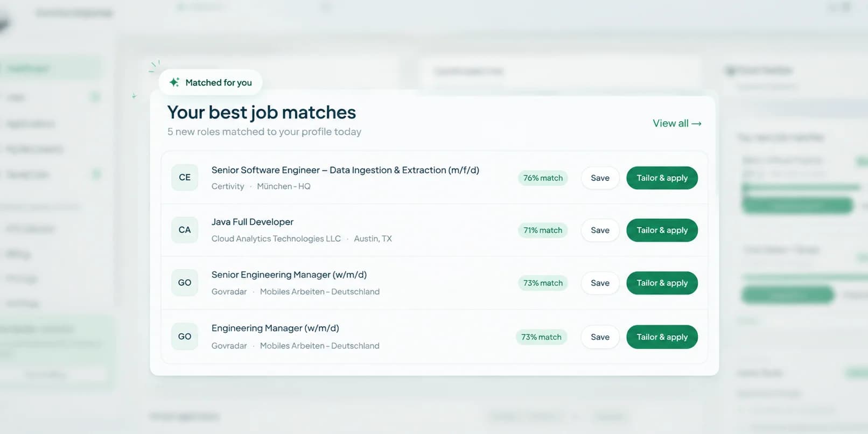Viewport: 868px width, 434px height.
Task: Click Govradar under the non-Senior Engineering Manager title
Action: [229, 346]
